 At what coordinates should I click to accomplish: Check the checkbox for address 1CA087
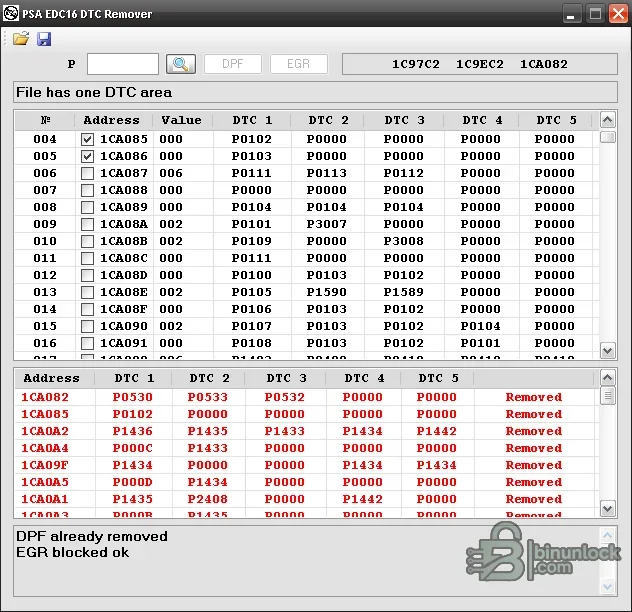(x=87, y=173)
